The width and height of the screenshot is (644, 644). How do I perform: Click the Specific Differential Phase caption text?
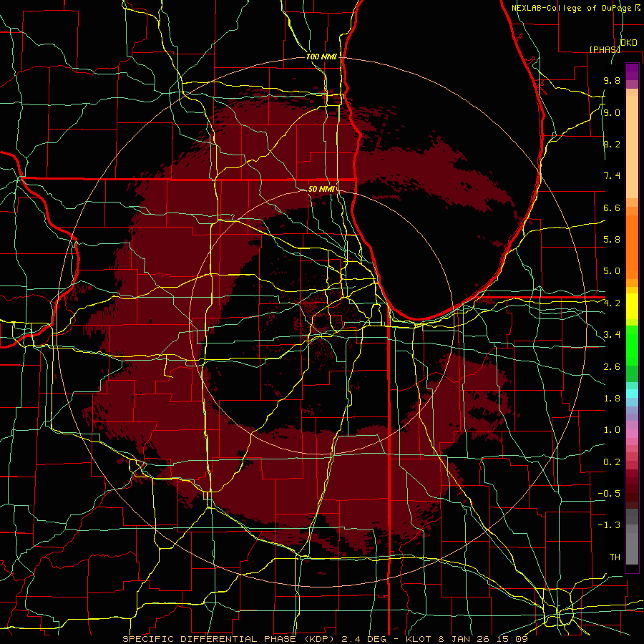(x=325, y=639)
